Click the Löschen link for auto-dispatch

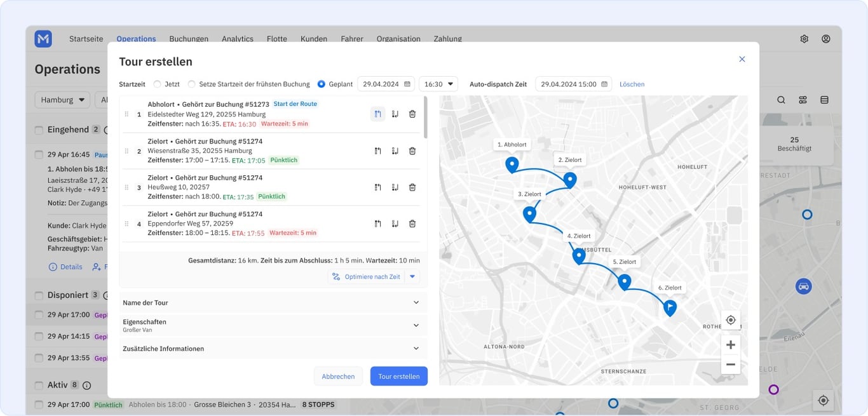pos(632,84)
